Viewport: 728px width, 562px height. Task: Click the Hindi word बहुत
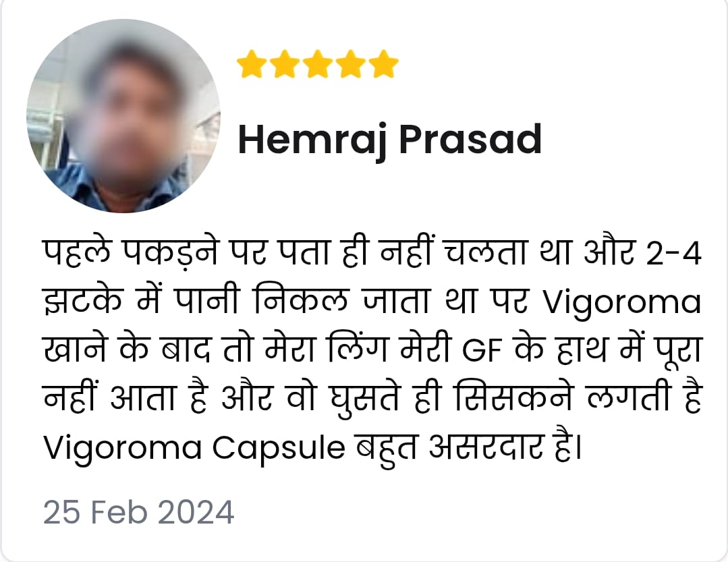tap(387, 448)
